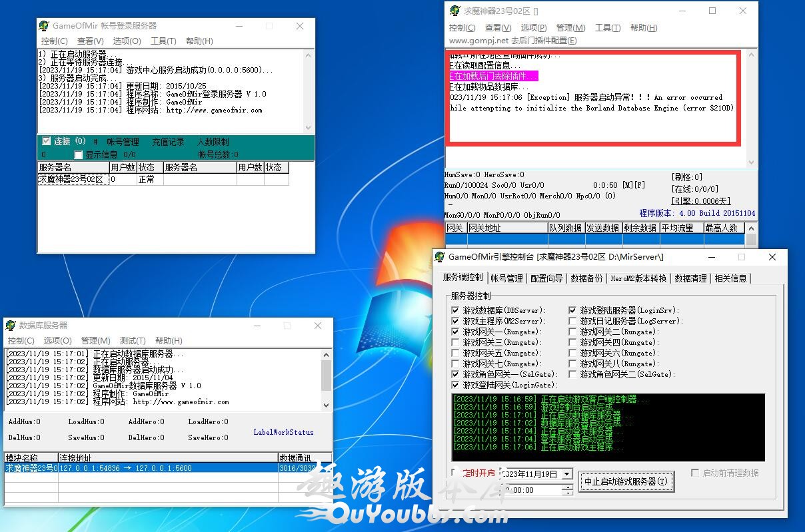Enable 游戏网关二(Rungate)

[573, 332]
